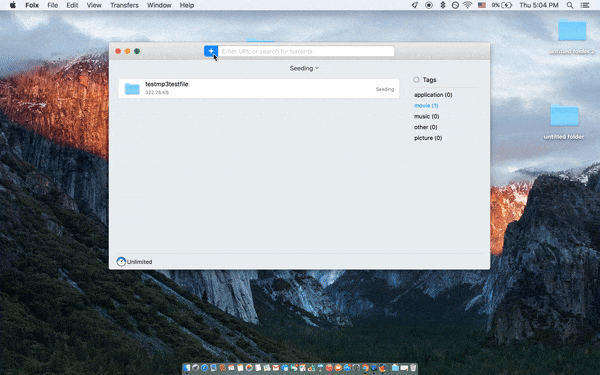Open the red envelope mail icon in Dock
The height and width of the screenshot is (375, 600).
276,368
